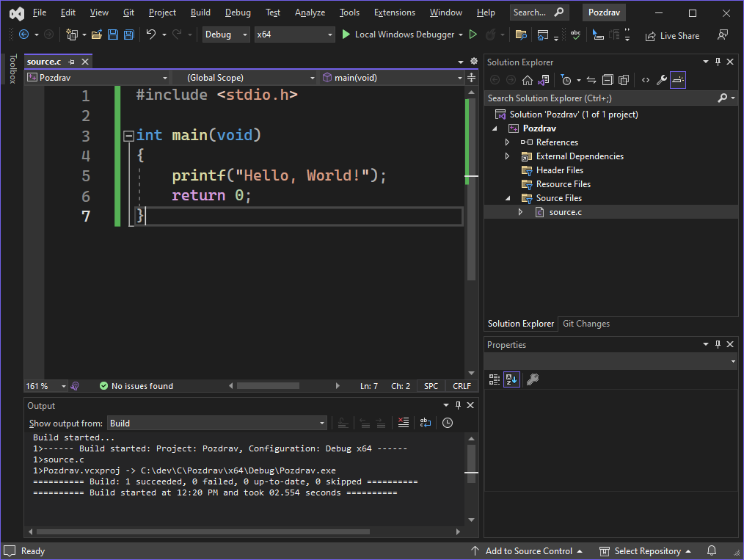
Task: Click the editor horizontal scrollbar thumb
Action: tap(268, 386)
